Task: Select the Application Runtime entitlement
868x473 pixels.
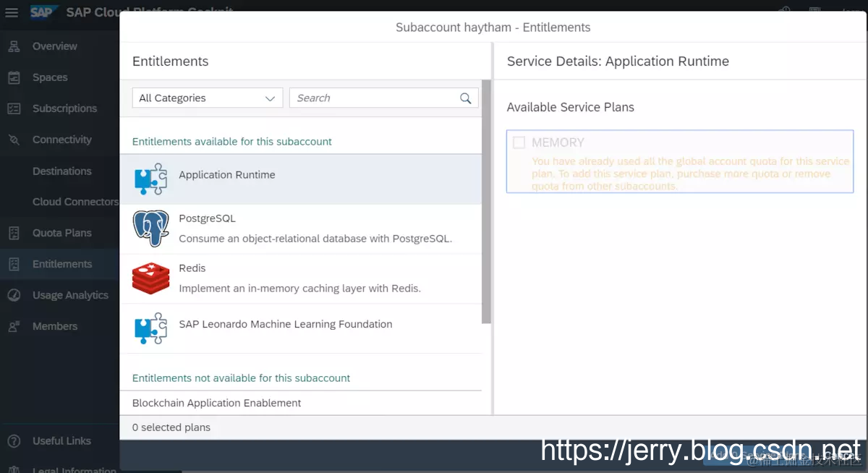Action: click(301, 179)
